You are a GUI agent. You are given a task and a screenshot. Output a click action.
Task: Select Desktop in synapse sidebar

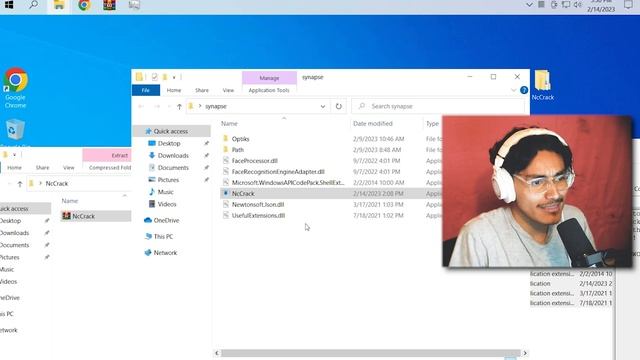tap(169, 143)
